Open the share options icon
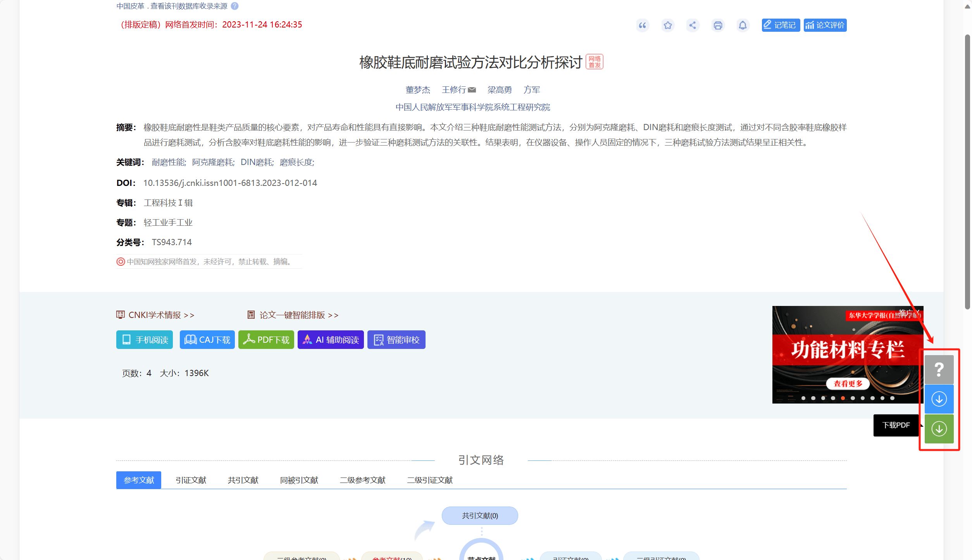Viewport: 972px width, 560px height. click(x=693, y=25)
